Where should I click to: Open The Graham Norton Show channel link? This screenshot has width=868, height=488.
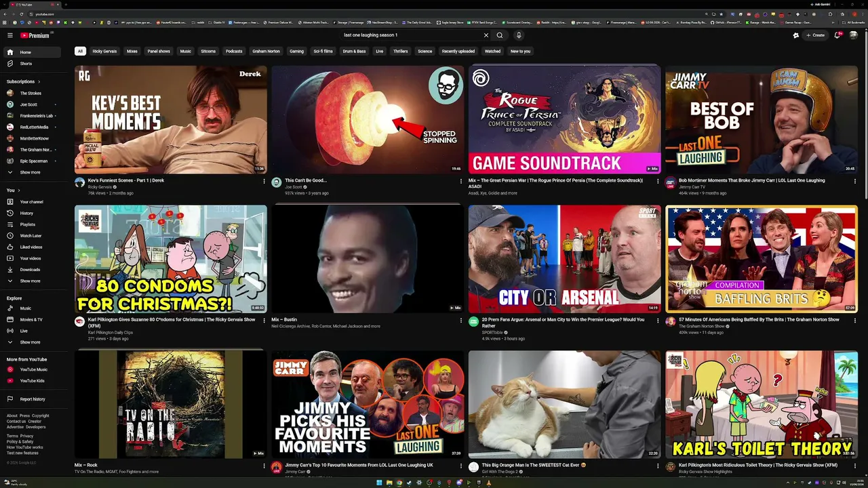point(703,326)
